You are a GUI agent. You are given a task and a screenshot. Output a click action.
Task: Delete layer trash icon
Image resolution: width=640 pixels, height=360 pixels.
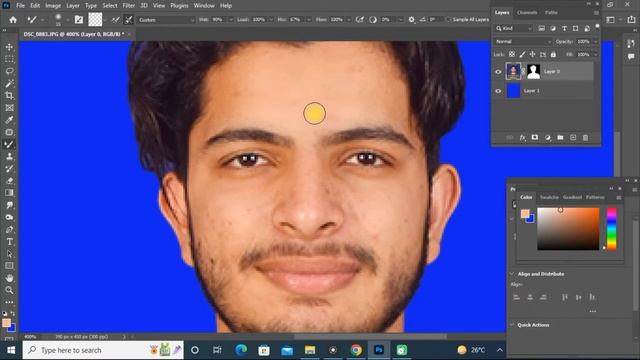[x=585, y=138]
